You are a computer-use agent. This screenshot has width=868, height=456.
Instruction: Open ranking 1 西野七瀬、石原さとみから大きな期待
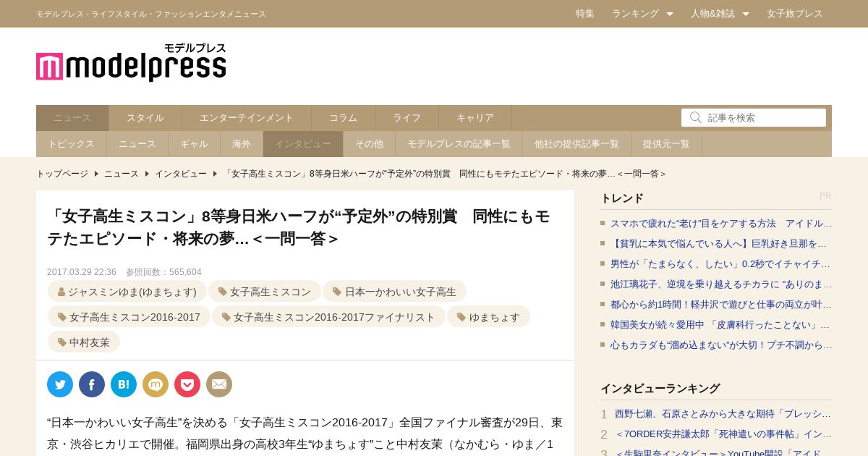click(723, 414)
